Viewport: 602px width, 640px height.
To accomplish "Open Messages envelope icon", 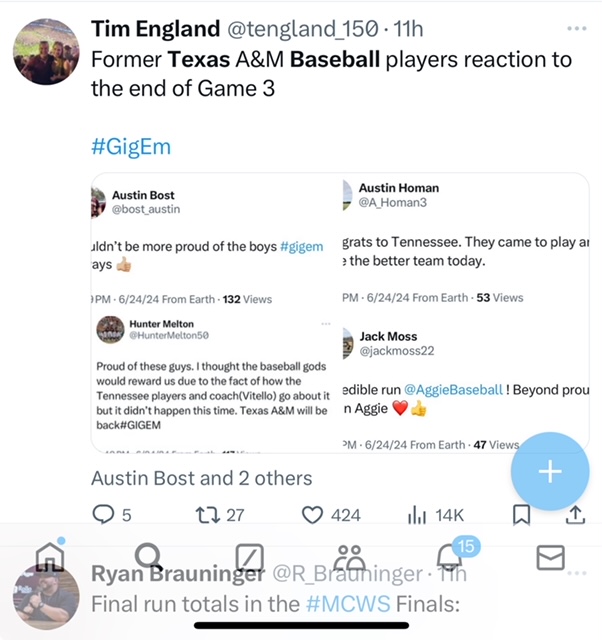I will tap(551, 557).
